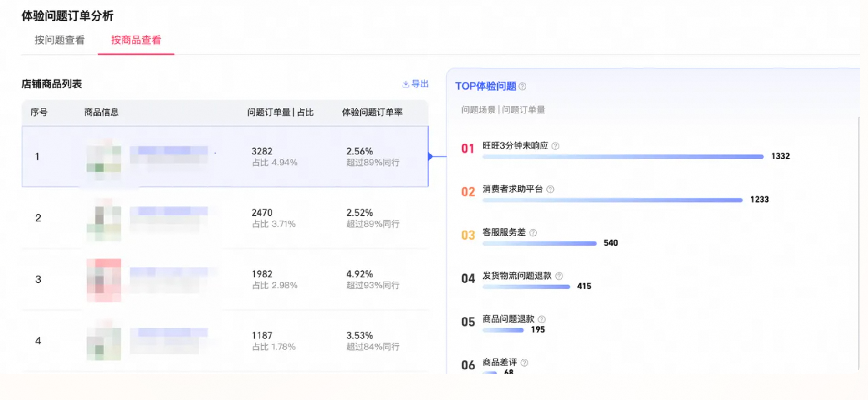Open product row 3 red thumbnail
This screenshot has width=868, height=400.
pyautogui.click(x=104, y=280)
